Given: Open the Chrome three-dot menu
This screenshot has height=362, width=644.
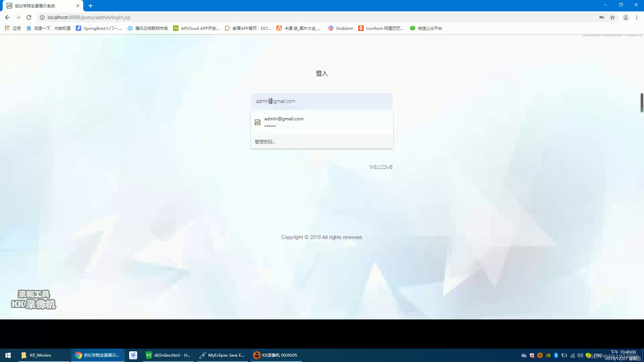Looking at the screenshot, I should (x=637, y=17).
